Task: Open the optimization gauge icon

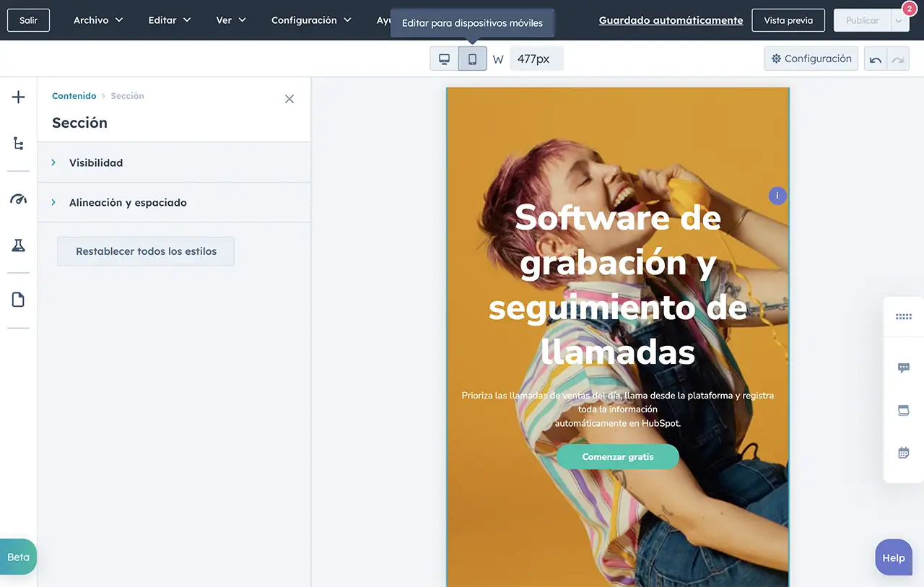Action: [x=19, y=199]
